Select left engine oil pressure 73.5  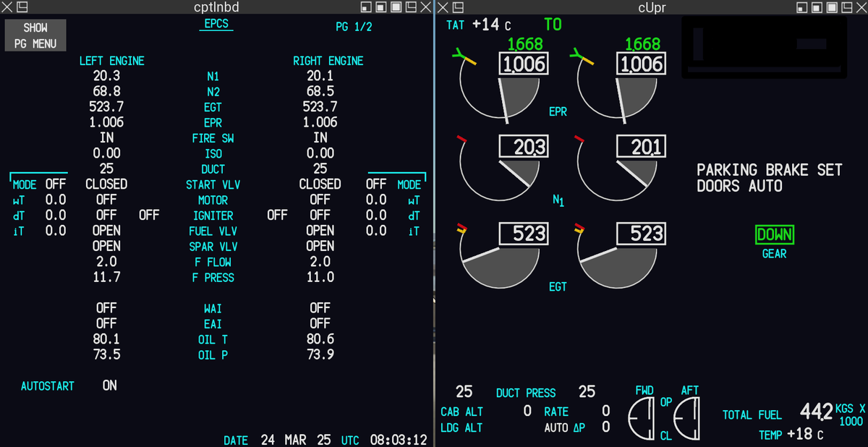click(106, 354)
